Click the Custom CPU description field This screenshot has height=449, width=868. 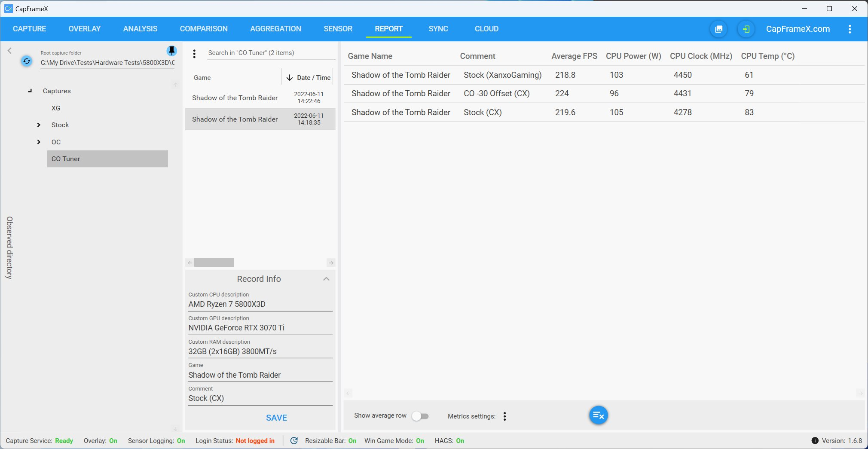click(260, 304)
